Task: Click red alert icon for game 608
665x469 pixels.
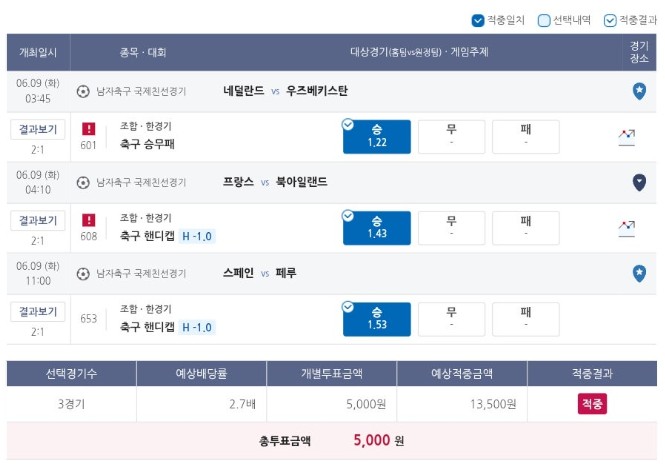Action: [89, 220]
